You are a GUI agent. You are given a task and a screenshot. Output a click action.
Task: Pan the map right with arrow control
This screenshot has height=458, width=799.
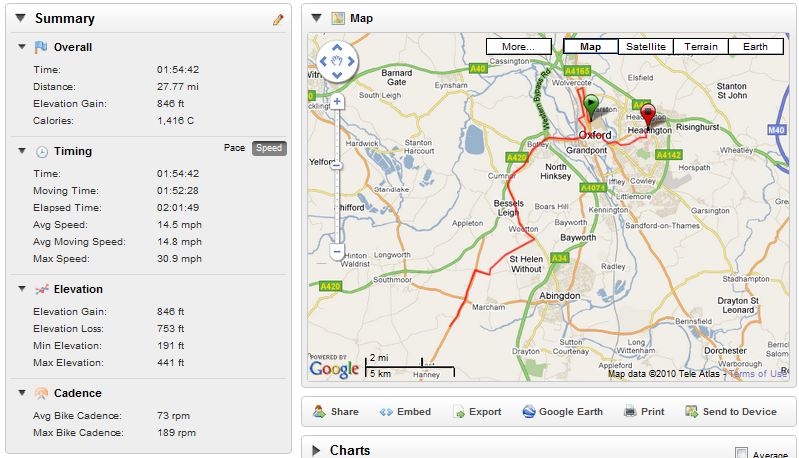351,61
